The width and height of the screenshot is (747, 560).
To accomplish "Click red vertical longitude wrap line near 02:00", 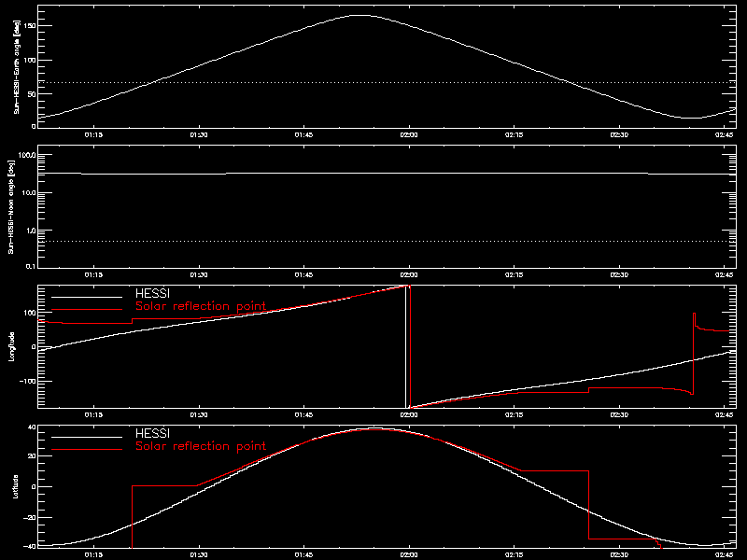I will 410,346.
